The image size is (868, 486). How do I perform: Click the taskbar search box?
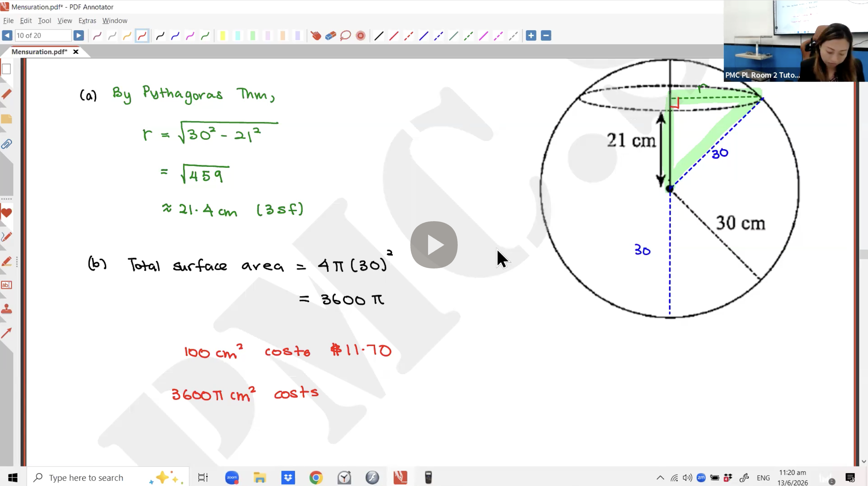pyautogui.click(x=108, y=478)
